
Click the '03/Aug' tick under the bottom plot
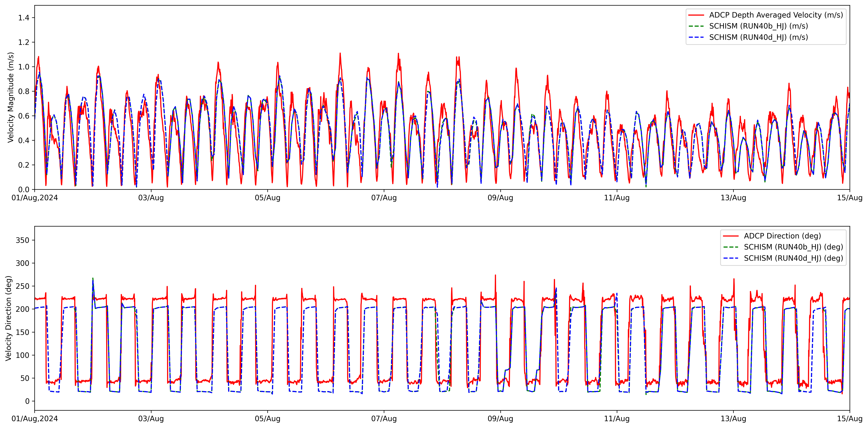pos(151,419)
